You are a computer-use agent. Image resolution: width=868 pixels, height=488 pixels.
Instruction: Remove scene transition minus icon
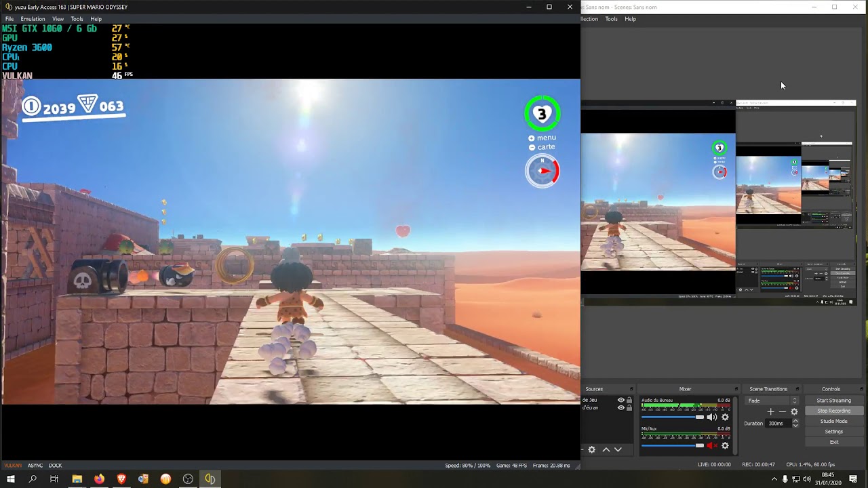point(783,411)
